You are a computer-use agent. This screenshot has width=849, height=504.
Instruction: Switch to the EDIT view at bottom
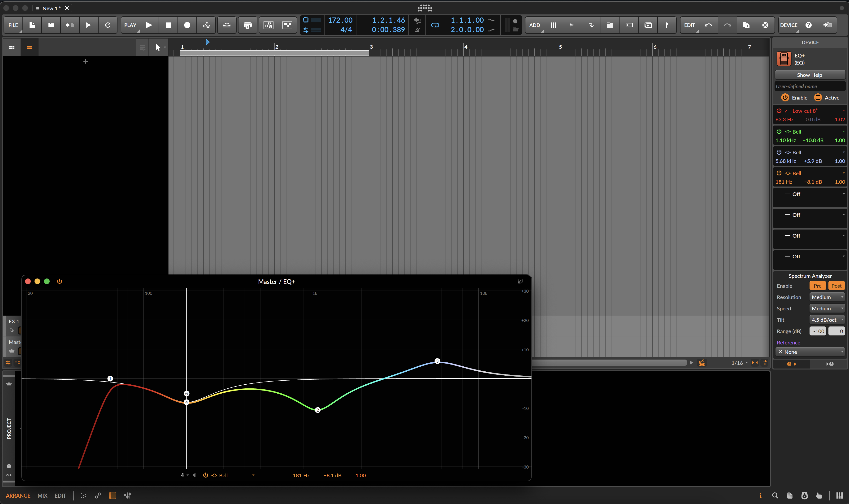[60, 495]
